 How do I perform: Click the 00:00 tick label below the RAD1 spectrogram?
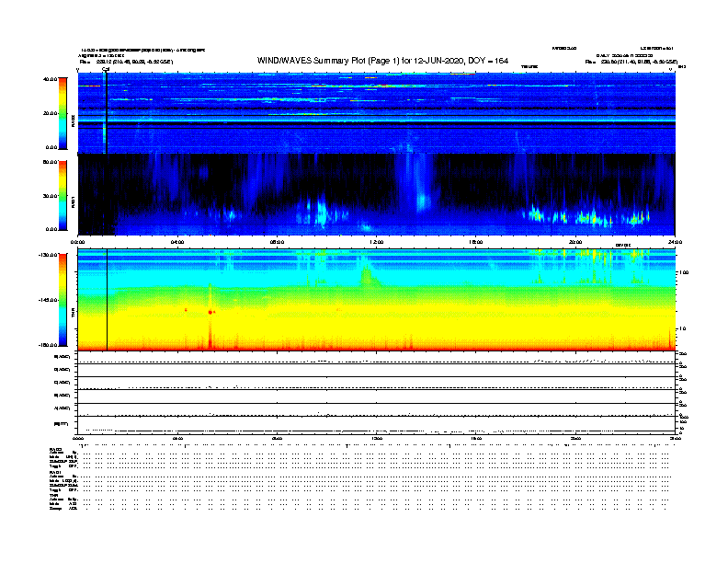77,242
